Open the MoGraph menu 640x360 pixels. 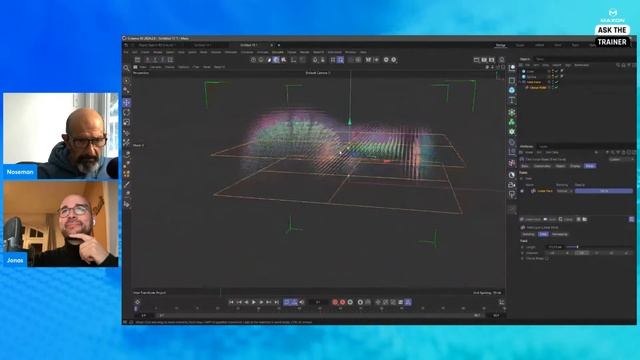pyautogui.click(x=231, y=52)
